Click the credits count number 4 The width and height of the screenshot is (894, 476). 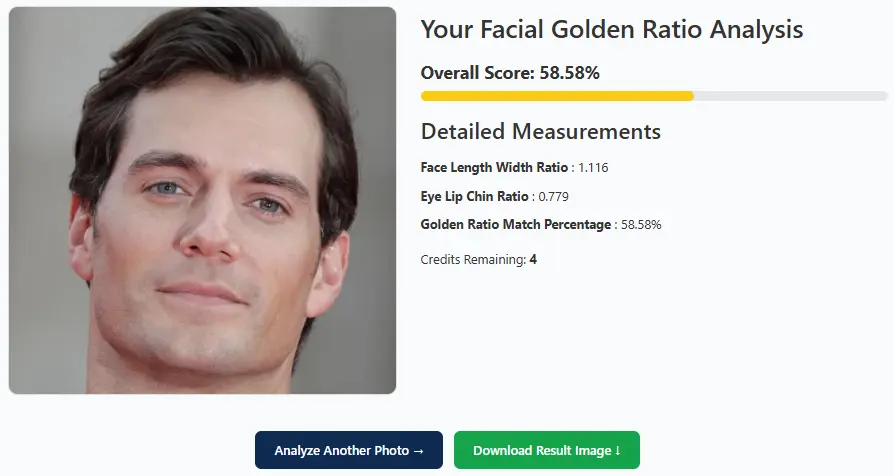(533, 260)
